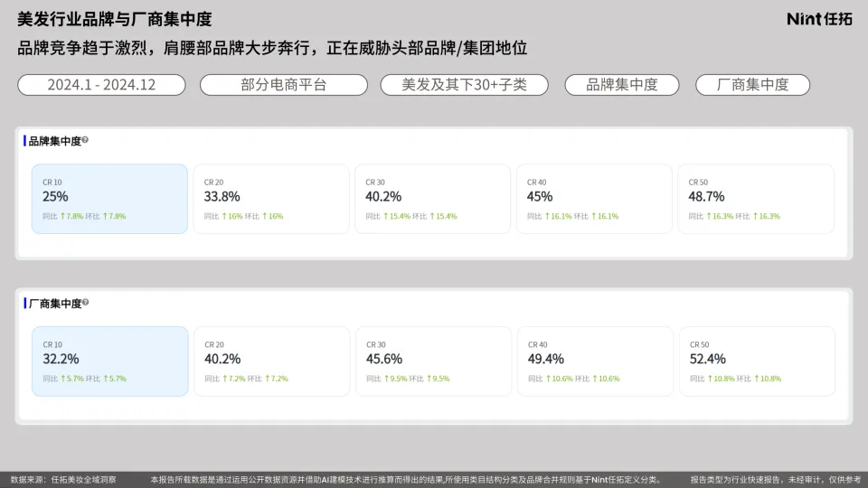This screenshot has width=868, height=488.
Task: Select the brand CR 20 card showing 33.8%
Action: [x=271, y=199]
